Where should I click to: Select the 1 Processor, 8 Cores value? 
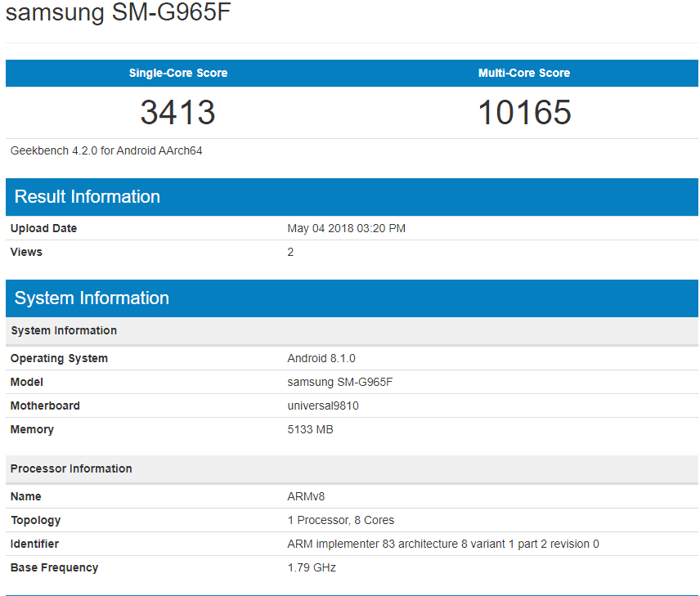click(x=341, y=521)
